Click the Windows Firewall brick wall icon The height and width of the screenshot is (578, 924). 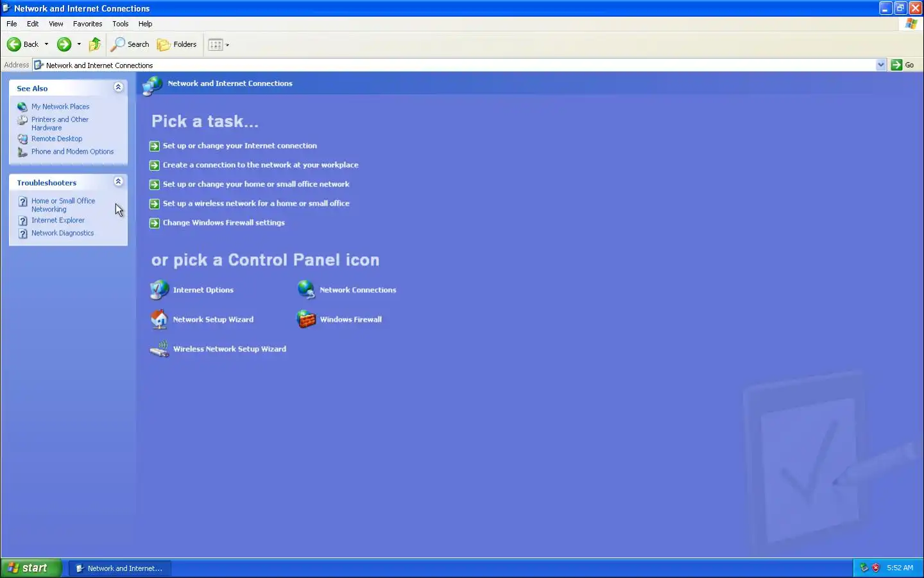pos(306,319)
